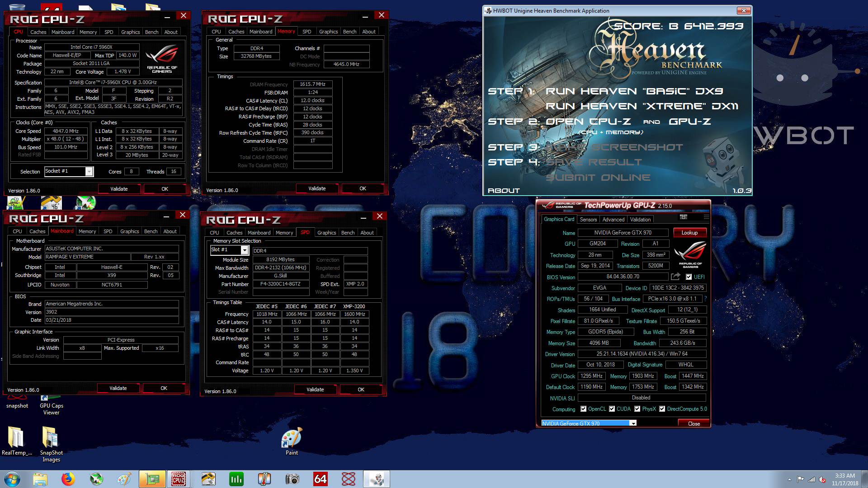The width and height of the screenshot is (868, 488).
Task: Toggle the CUDA checkbox
Action: point(612,409)
